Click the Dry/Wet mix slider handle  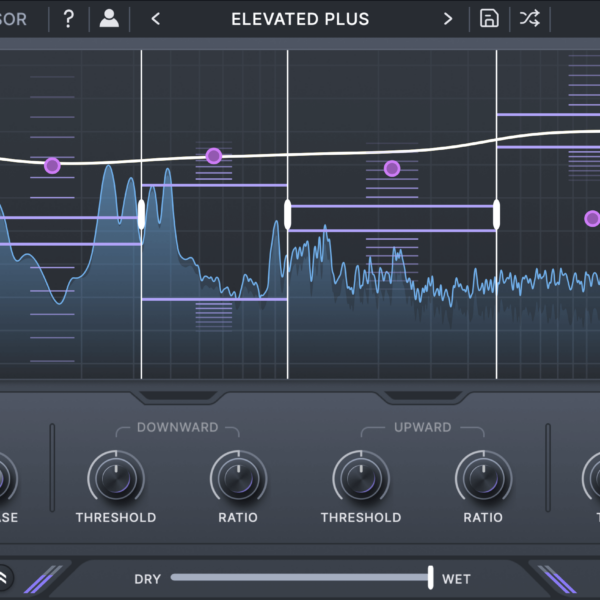(x=430, y=577)
